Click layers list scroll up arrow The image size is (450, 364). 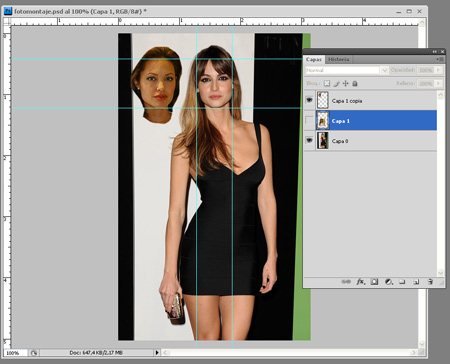tap(440, 95)
